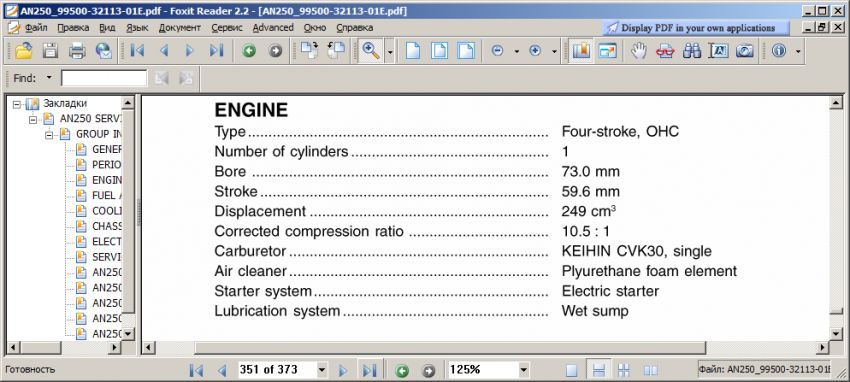Open the Язык menu
The width and height of the screenshot is (850, 382).
coord(137,27)
